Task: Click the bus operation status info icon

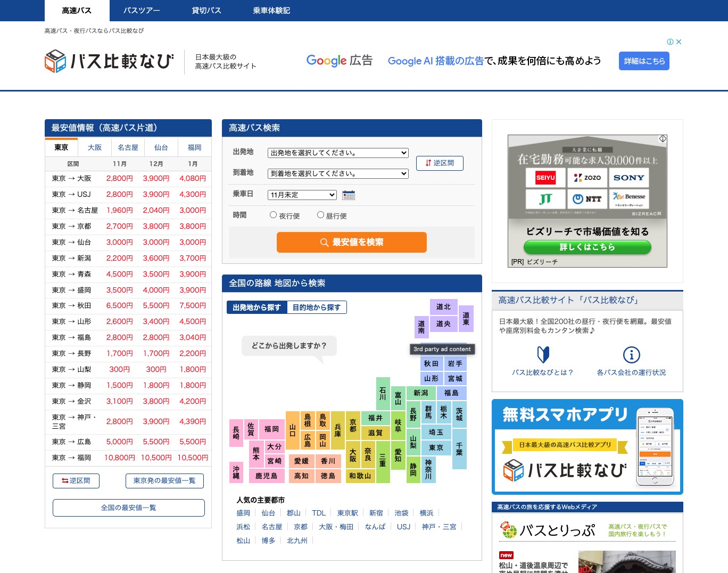Action: tap(631, 354)
